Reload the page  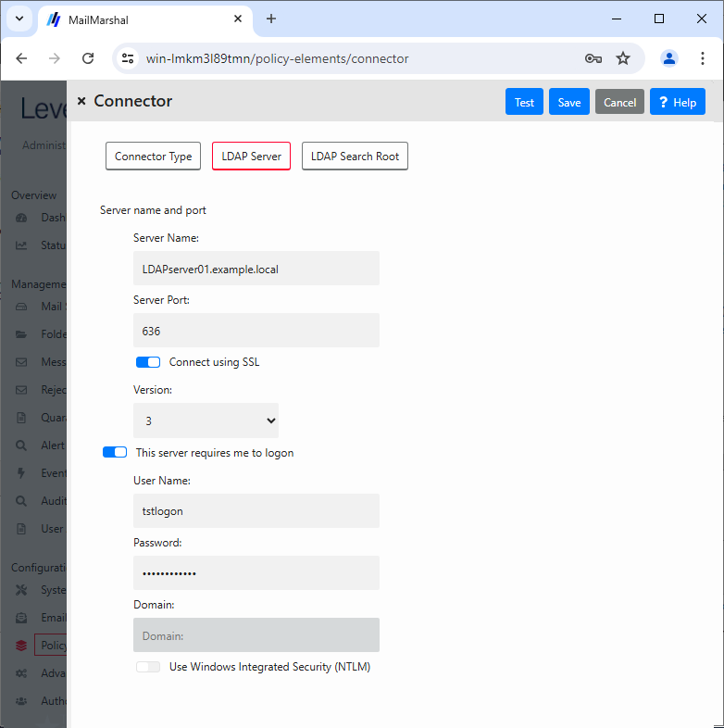tap(88, 58)
